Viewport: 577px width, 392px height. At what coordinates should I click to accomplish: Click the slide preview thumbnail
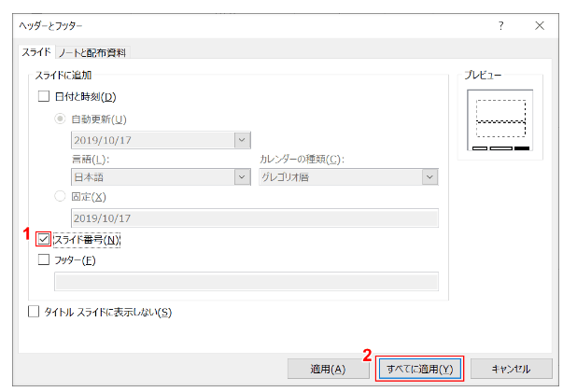point(500,119)
